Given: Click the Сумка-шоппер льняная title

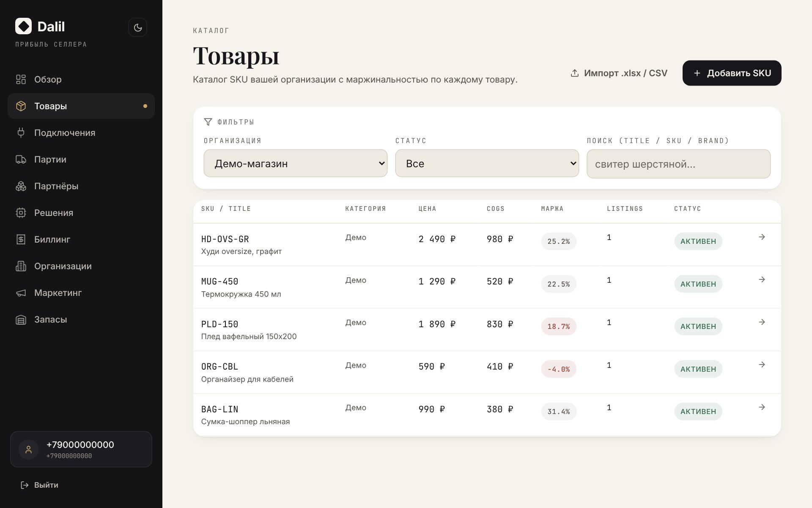Looking at the screenshot, I should click(246, 422).
